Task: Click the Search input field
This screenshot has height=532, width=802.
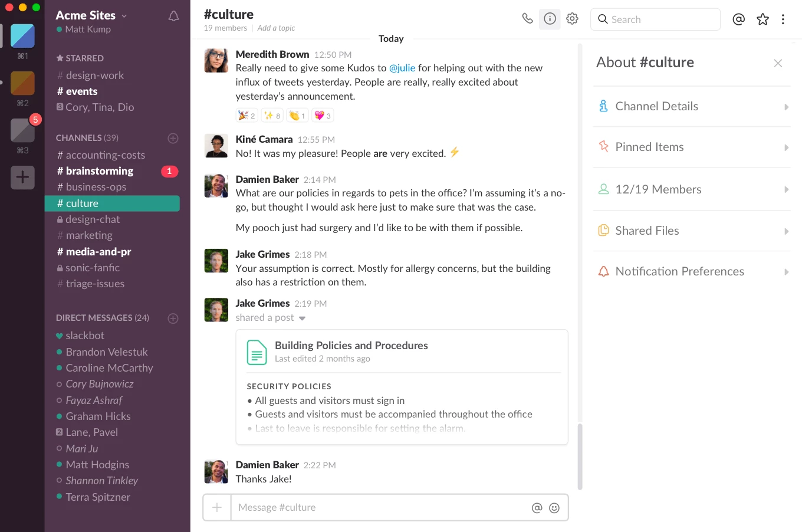Action: coord(660,19)
